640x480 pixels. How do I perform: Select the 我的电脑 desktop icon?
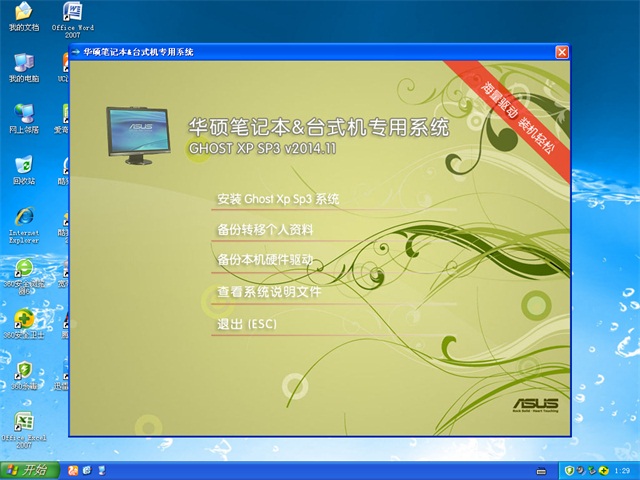[24, 67]
